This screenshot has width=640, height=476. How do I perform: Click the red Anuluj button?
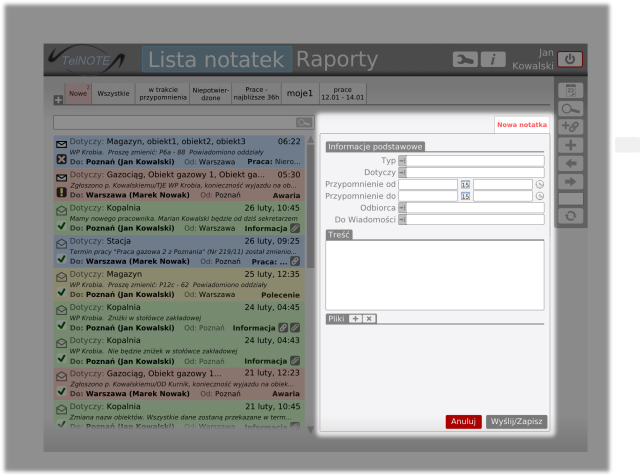pos(463,421)
